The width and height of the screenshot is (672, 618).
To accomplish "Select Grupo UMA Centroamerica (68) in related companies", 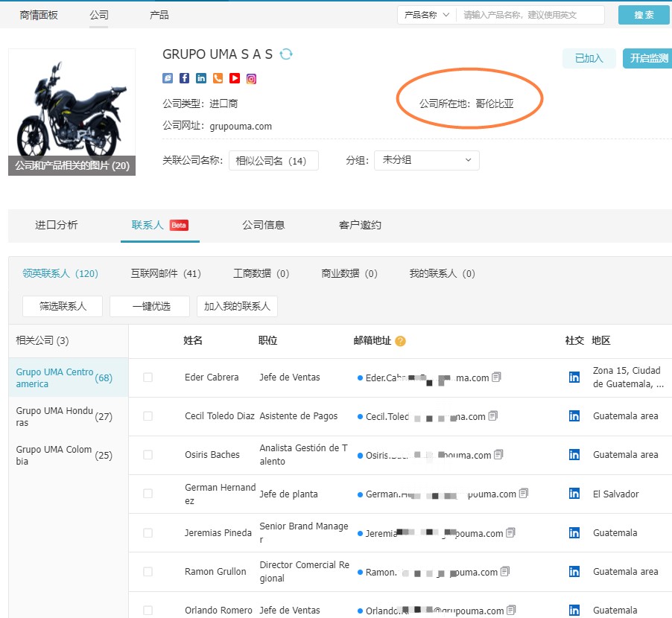I will [69, 378].
